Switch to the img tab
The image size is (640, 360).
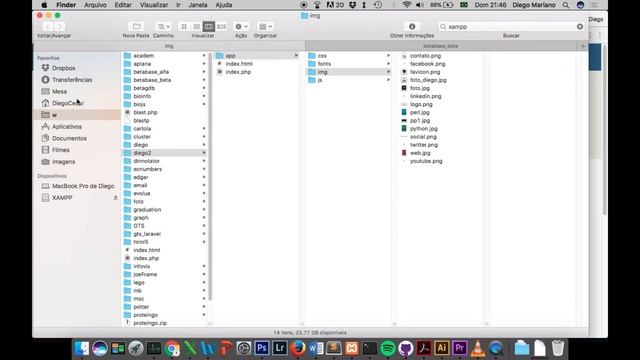[x=169, y=46]
